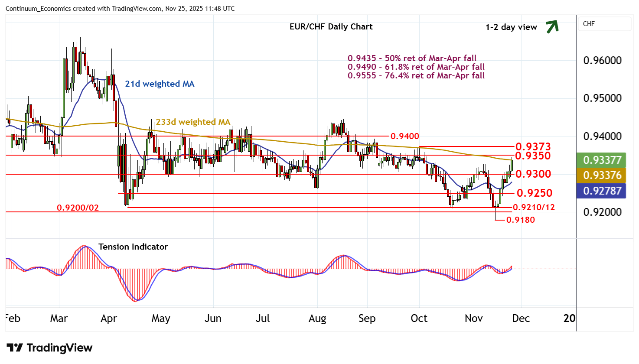This screenshot has height=364, width=639.
Task: Select the 0.9300 level label
Action: coord(533,174)
